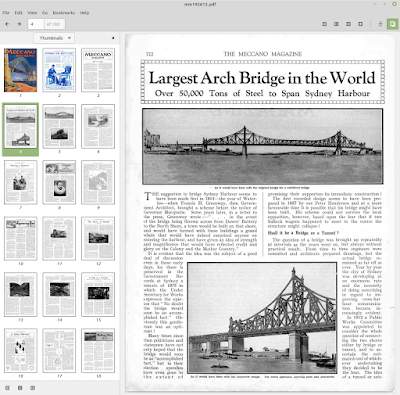The image size is (400, 395).
Task: Select the color Meccano cover thumbnail, page 1
Action: (x=21, y=70)
